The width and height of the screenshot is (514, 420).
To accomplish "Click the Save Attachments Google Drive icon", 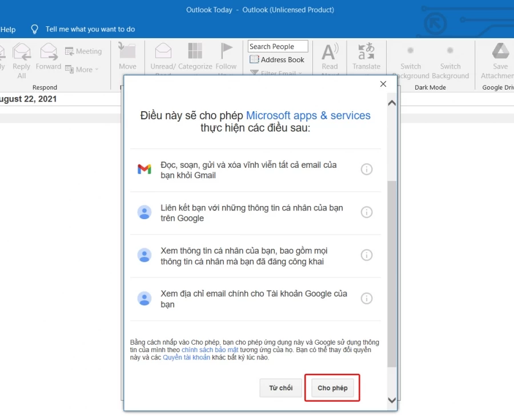I will coord(500,51).
